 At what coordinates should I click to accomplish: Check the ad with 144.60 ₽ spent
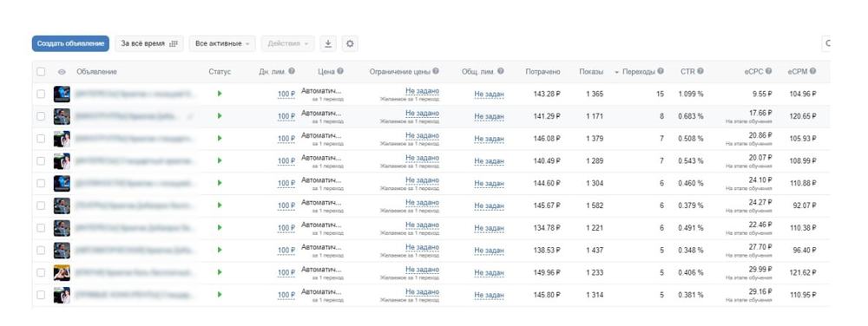(41, 183)
